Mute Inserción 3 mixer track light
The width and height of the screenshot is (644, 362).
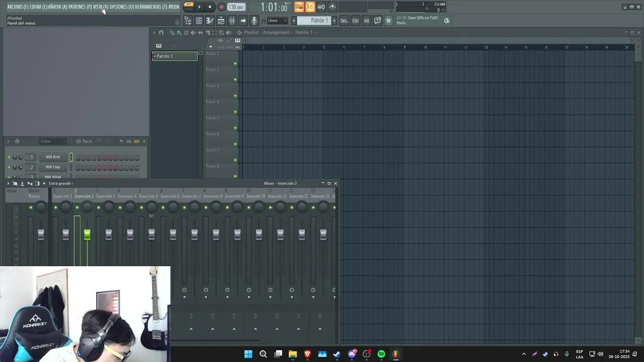(99, 208)
